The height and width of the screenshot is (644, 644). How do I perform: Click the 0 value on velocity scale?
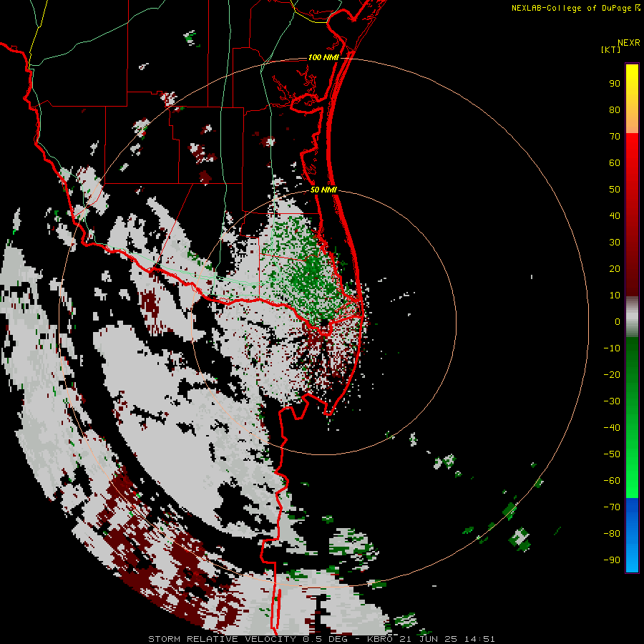pos(618,322)
